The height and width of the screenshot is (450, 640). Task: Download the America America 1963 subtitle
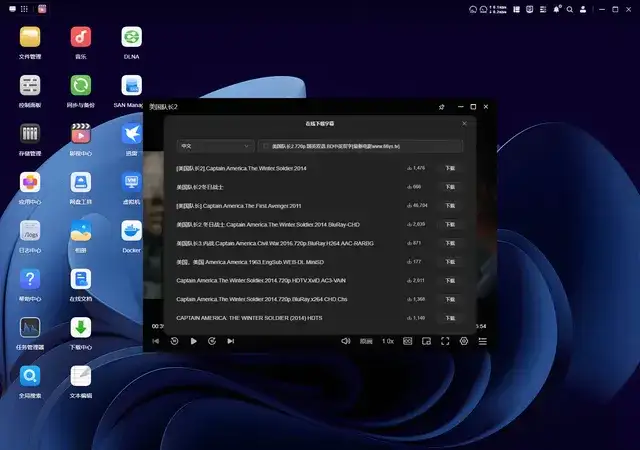tap(450, 262)
